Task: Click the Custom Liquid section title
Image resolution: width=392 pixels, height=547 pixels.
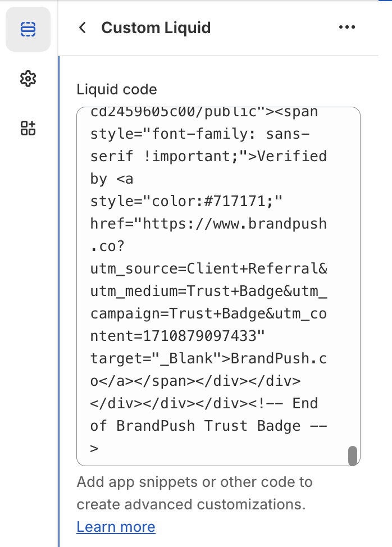Action: 156,28
